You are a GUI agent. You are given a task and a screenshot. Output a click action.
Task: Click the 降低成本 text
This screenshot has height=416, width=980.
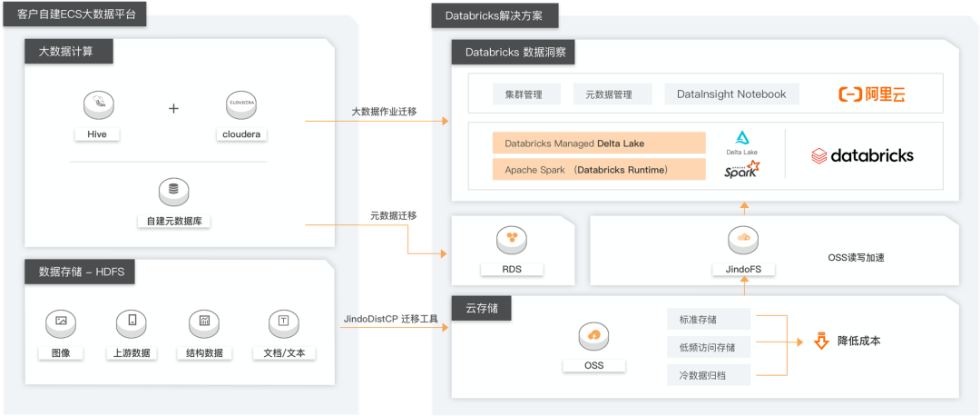tap(859, 341)
